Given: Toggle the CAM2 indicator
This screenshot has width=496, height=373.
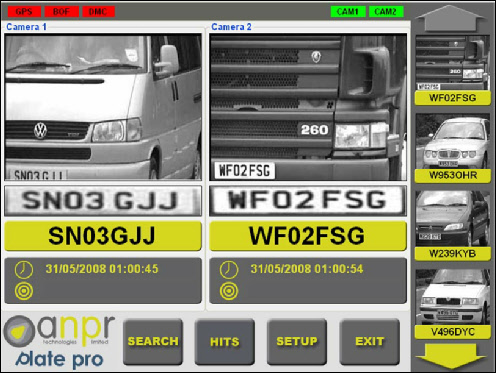Looking at the screenshot, I should pos(386,12).
